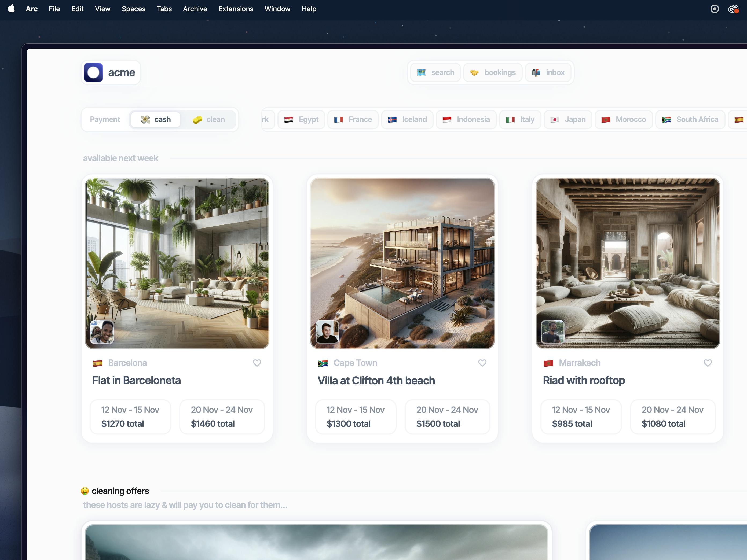Open the Spaces menu

click(133, 9)
